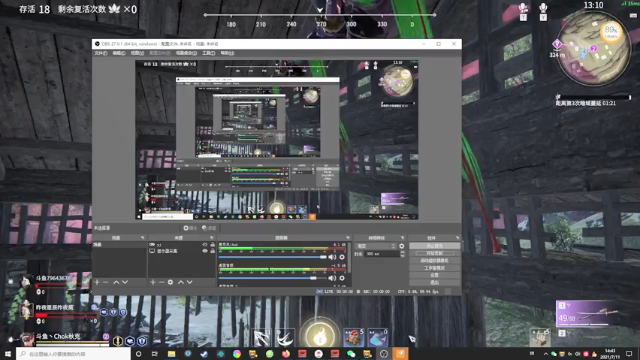The image size is (640, 360).
Task: Open the Tools menu in OBS
Action: 208,53
